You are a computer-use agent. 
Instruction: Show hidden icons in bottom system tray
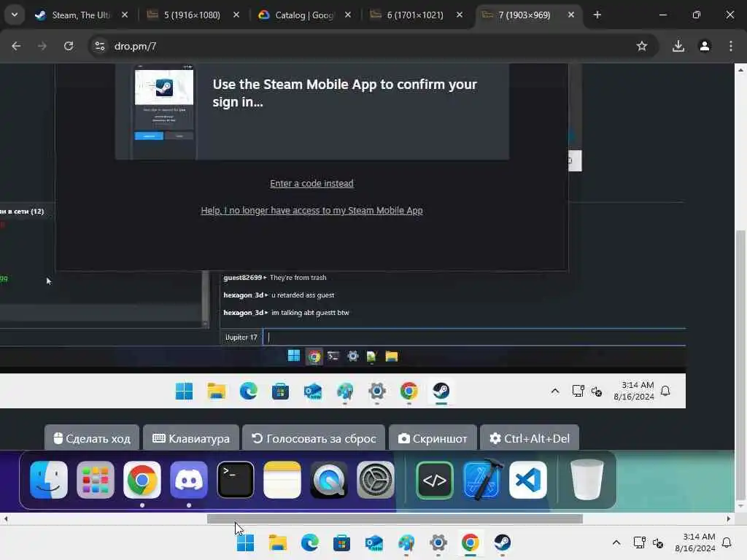pyautogui.click(x=616, y=542)
